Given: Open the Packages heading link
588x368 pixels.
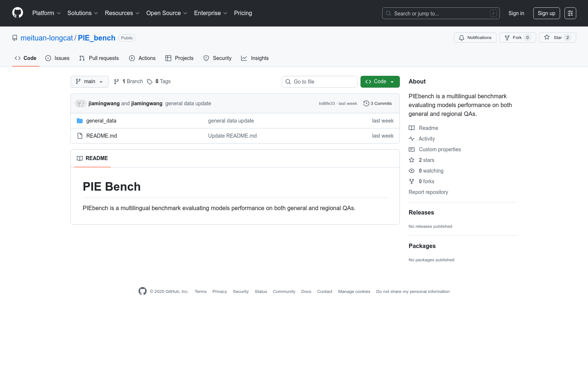Looking at the screenshot, I should click(422, 246).
